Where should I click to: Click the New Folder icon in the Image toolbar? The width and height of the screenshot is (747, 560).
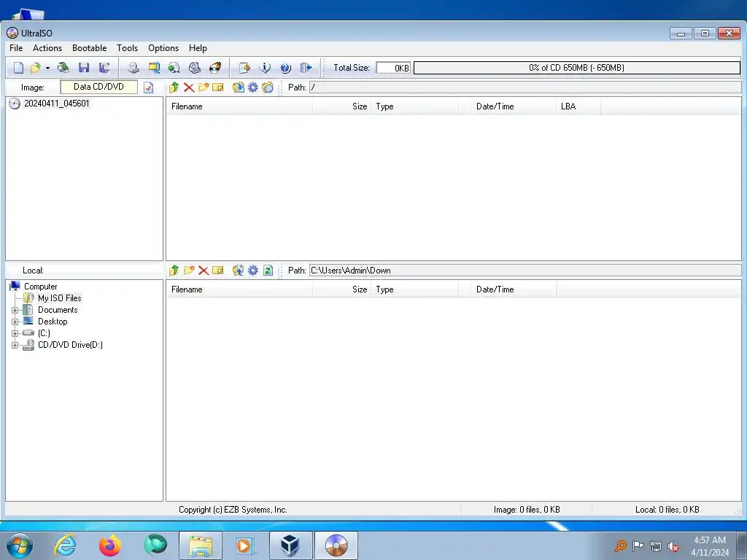(x=204, y=87)
